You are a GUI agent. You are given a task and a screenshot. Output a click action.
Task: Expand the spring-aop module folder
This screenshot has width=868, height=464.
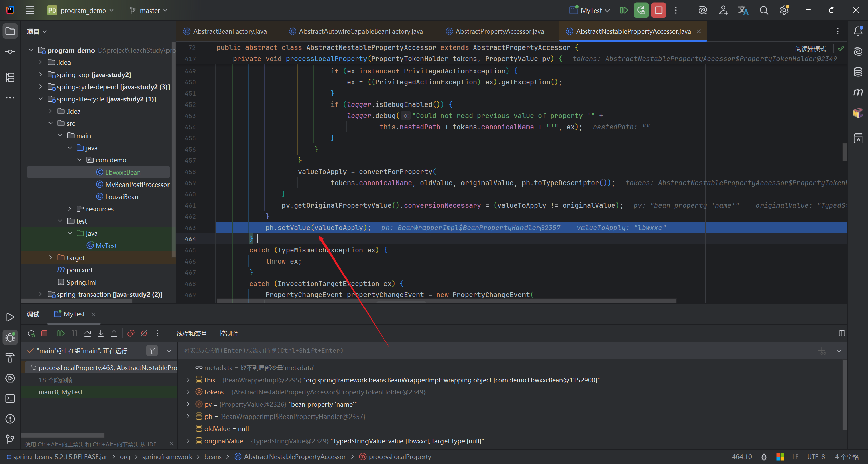pos(41,75)
